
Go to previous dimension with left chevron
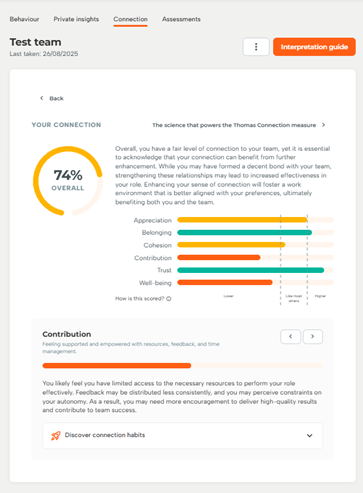click(x=291, y=337)
